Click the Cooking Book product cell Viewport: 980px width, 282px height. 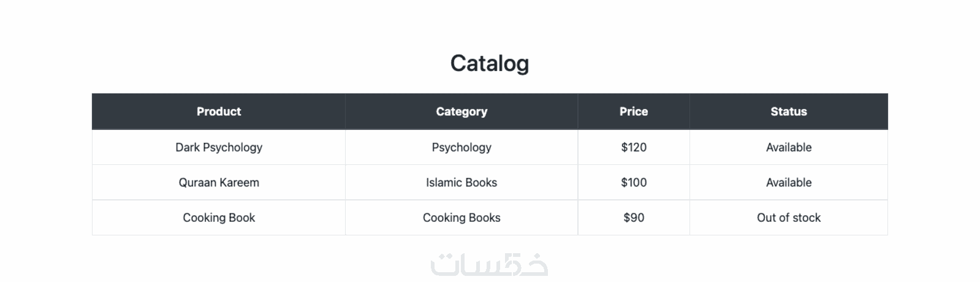219,218
